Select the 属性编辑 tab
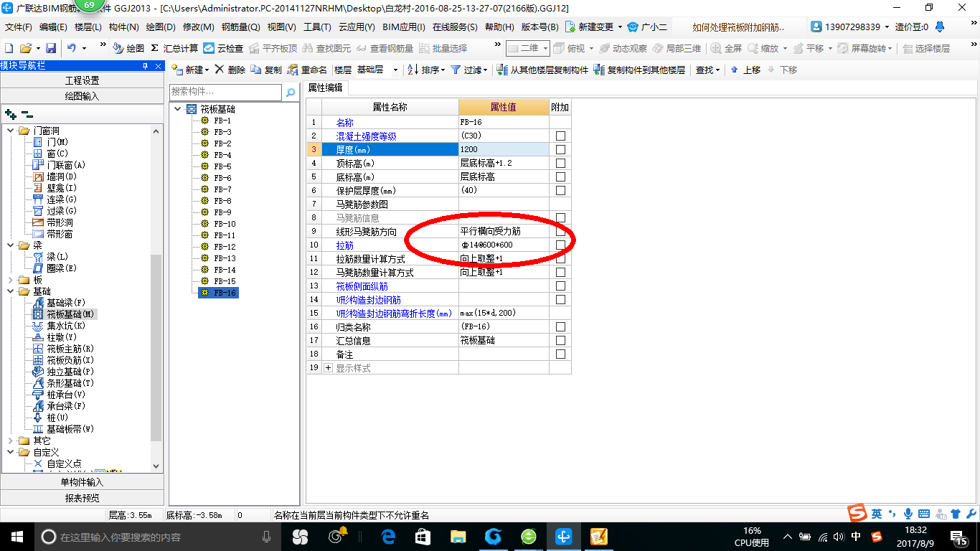 326,88
